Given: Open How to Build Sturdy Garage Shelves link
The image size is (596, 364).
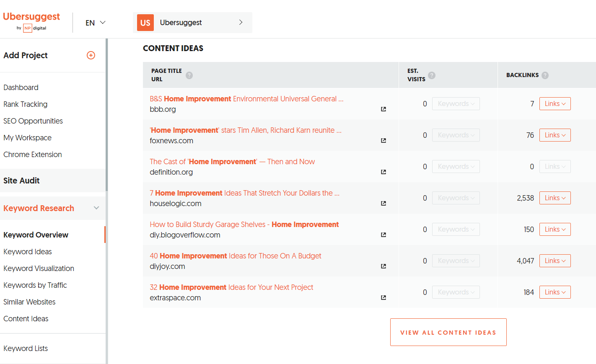Looking at the screenshot, I should pos(244,225).
